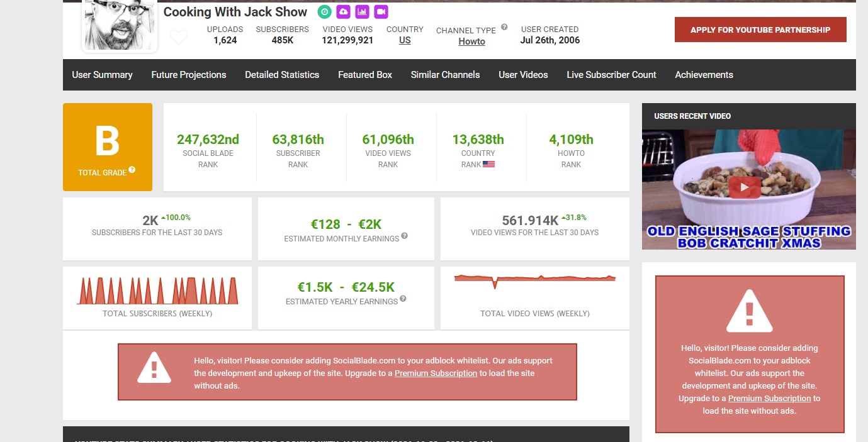Image resolution: width=868 pixels, height=442 pixels.
Task: Click the 247,632nd Social Blade rank
Action: click(x=208, y=140)
